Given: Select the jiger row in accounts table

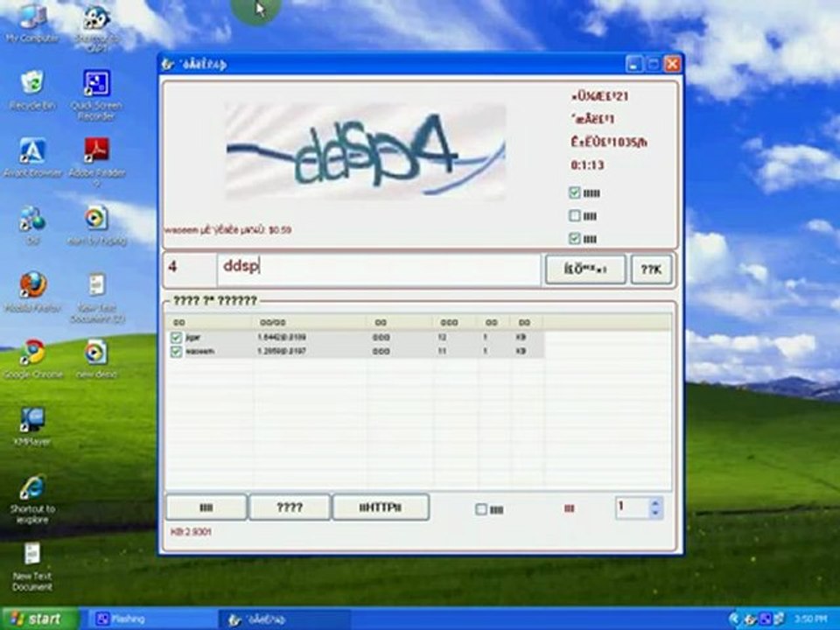Looking at the screenshot, I should (356, 338).
